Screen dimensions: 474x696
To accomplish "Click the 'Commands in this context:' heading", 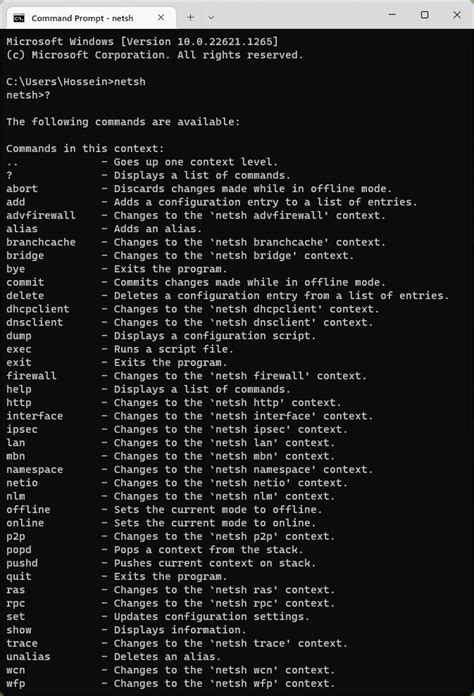I will [85, 148].
